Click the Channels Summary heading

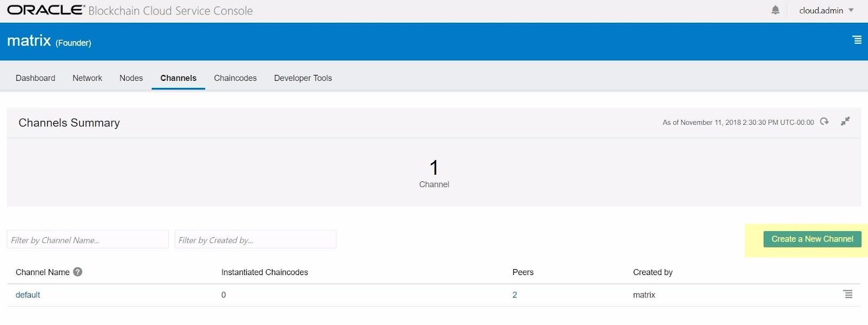click(69, 123)
